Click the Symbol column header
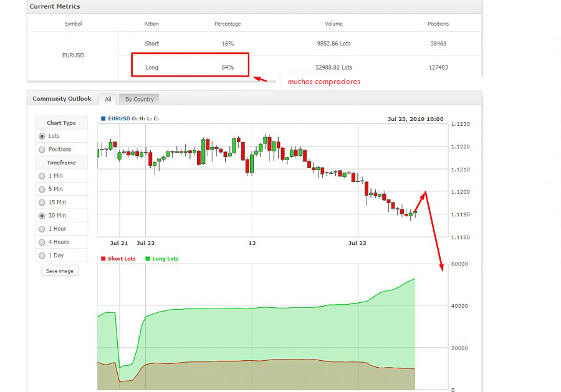561x392 pixels. click(x=73, y=24)
